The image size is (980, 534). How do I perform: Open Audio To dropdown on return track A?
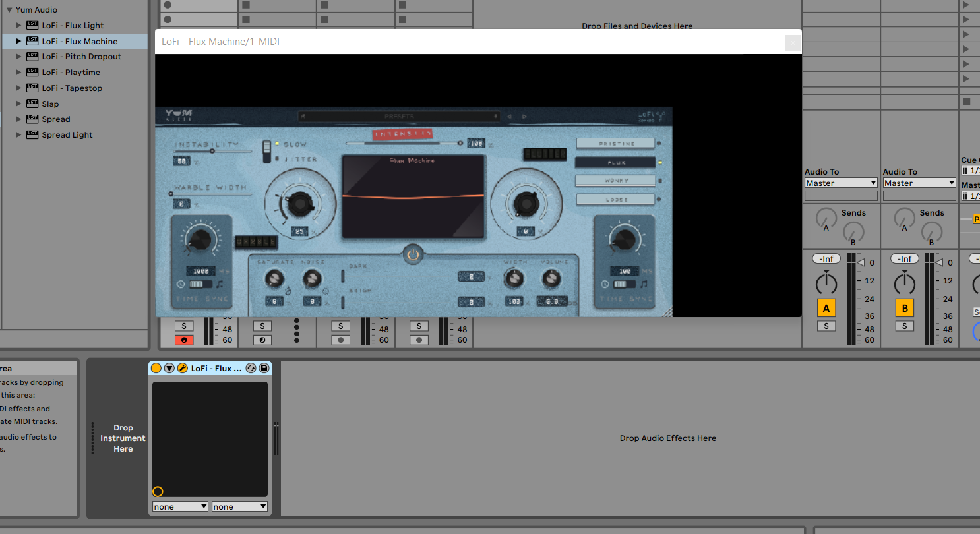pyautogui.click(x=841, y=183)
